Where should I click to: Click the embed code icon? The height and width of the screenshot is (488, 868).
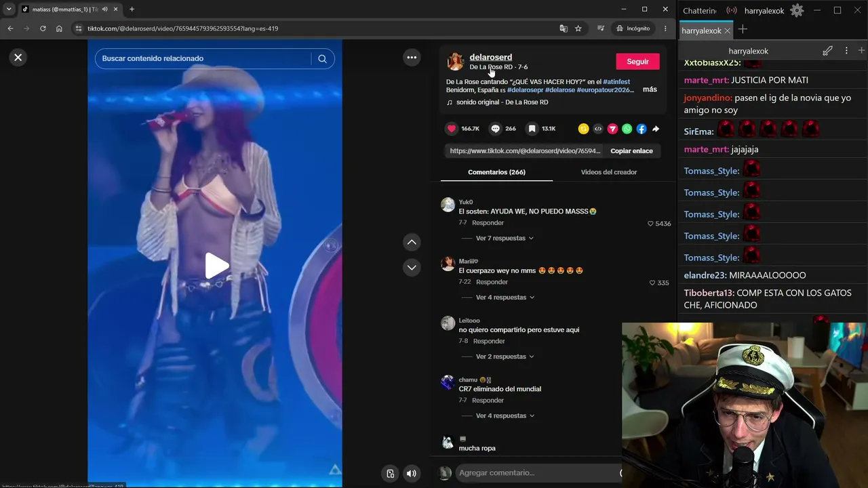(x=598, y=129)
